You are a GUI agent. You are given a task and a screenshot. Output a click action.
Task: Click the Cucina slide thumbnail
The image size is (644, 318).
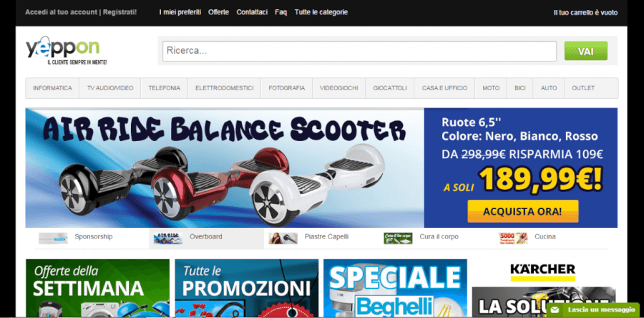click(513, 237)
